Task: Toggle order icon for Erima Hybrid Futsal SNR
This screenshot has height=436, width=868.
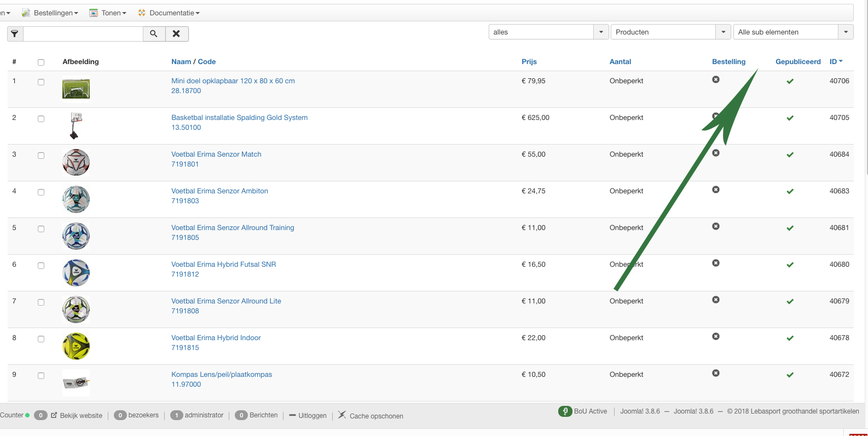Action: coord(716,263)
